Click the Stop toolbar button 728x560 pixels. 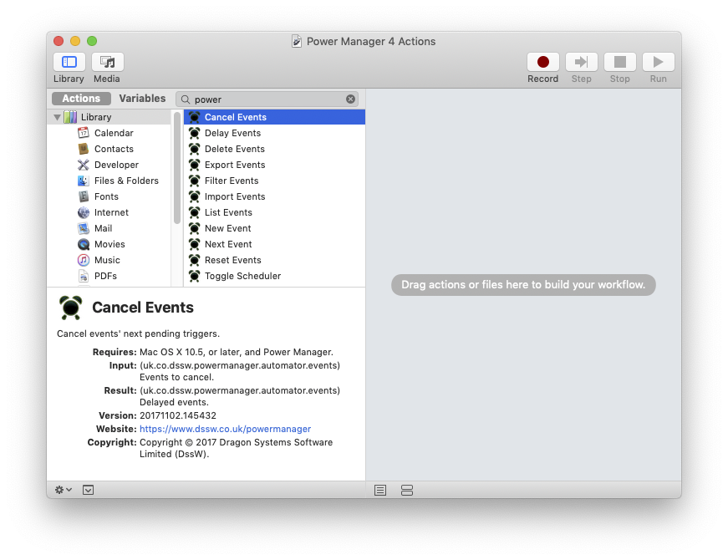tap(620, 62)
